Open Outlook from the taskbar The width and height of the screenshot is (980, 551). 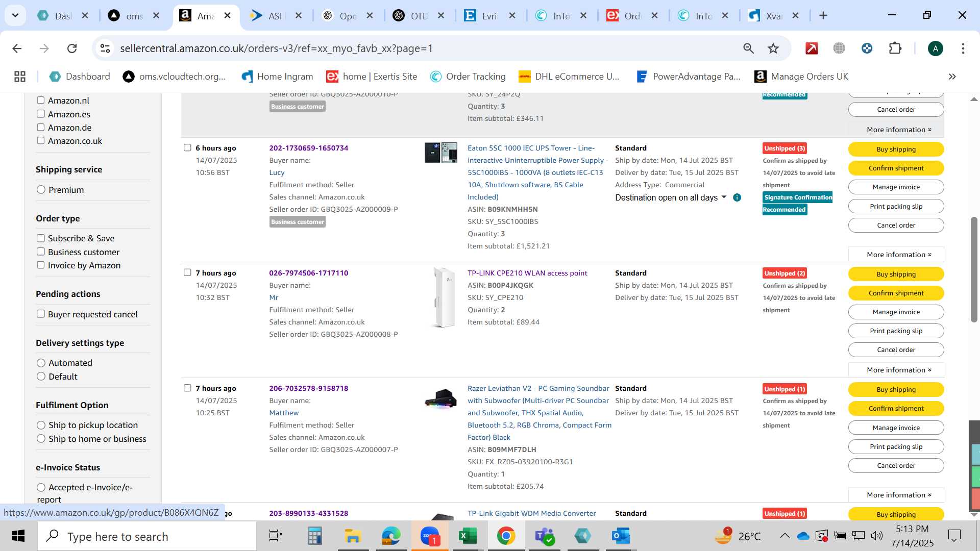pyautogui.click(x=621, y=536)
